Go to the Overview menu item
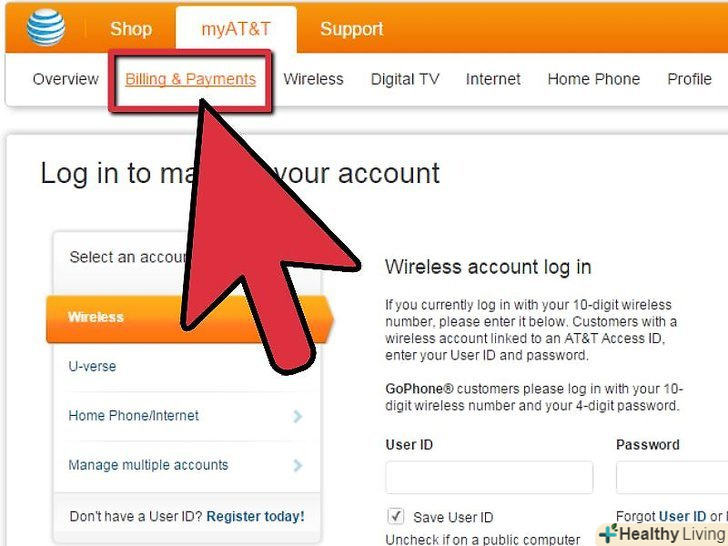728x546 pixels. point(65,79)
